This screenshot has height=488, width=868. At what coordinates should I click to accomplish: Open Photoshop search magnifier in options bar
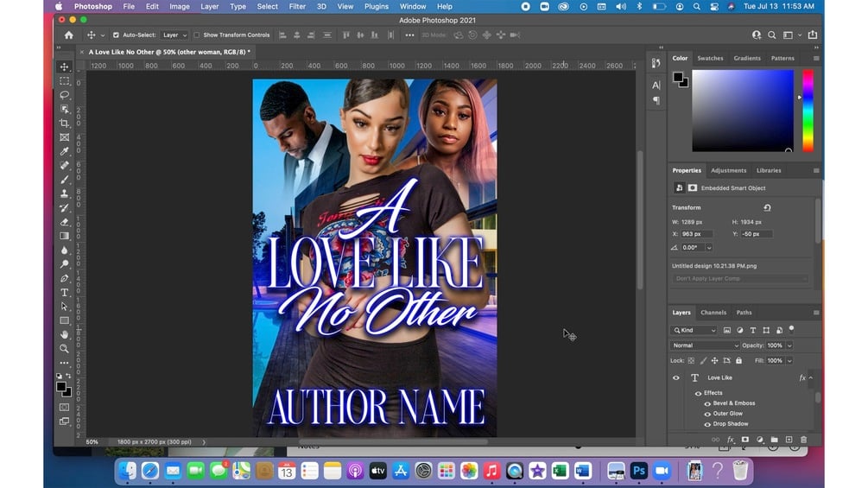point(771,35)
